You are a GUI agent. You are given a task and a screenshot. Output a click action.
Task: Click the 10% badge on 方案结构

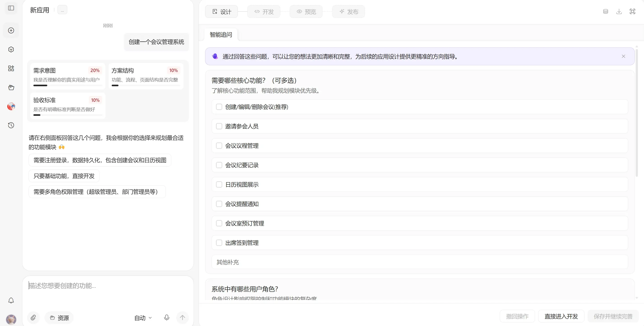pos(174,71)
